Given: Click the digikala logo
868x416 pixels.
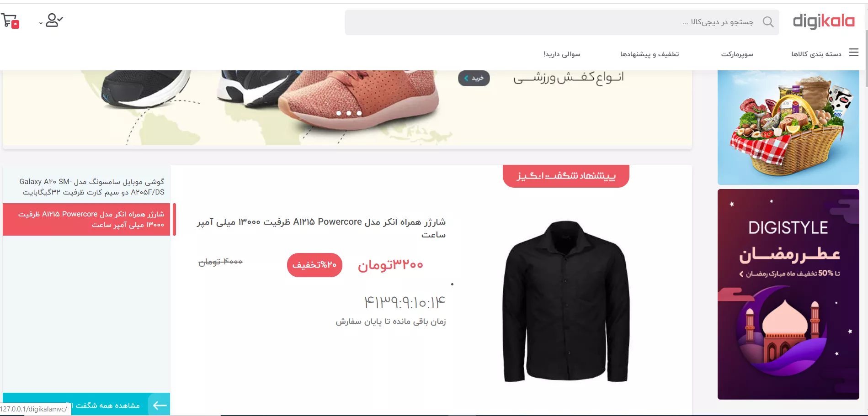Looking at the screenshot, I should (824, 21).
